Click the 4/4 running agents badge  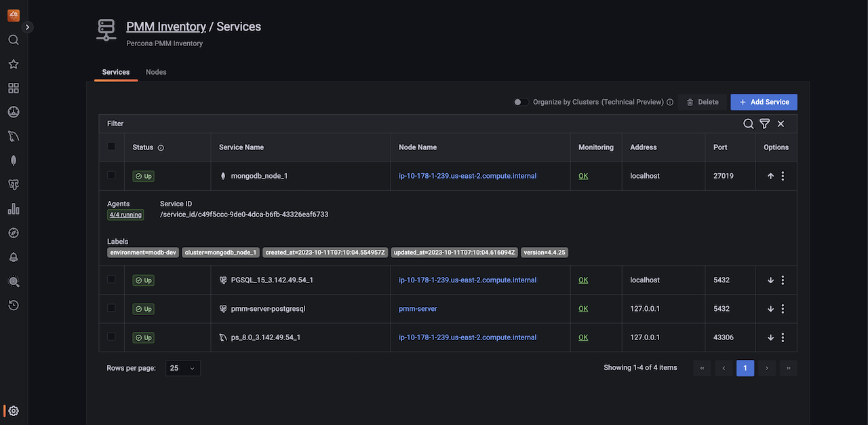125,215
